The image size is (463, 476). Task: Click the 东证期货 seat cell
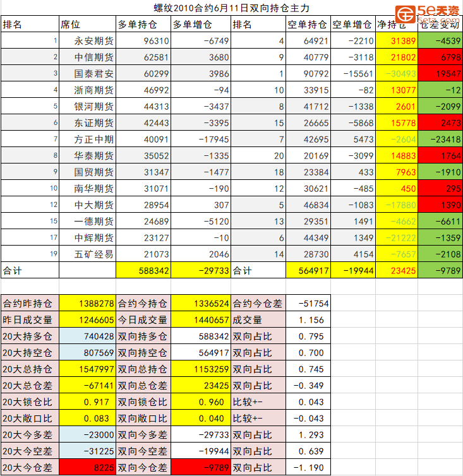[x=88, y=122]
